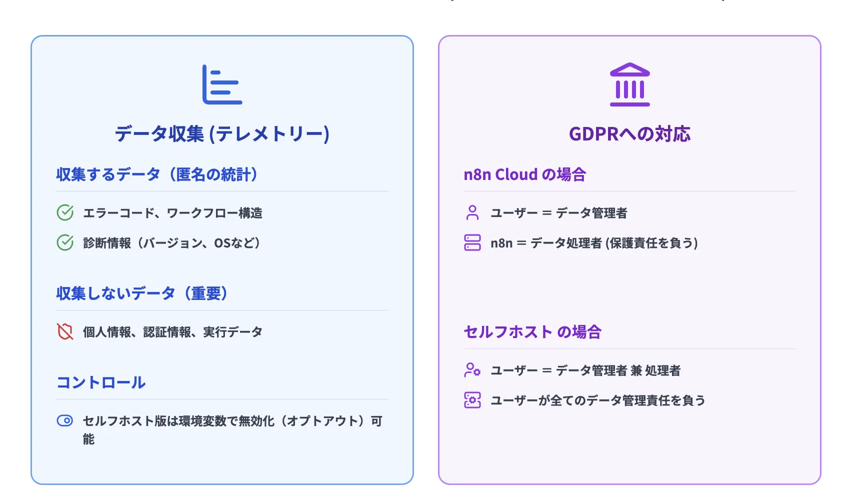Select the blue データ収集 card
The image size is (850, 504).
pyautogui.click(x=222, y=260)
